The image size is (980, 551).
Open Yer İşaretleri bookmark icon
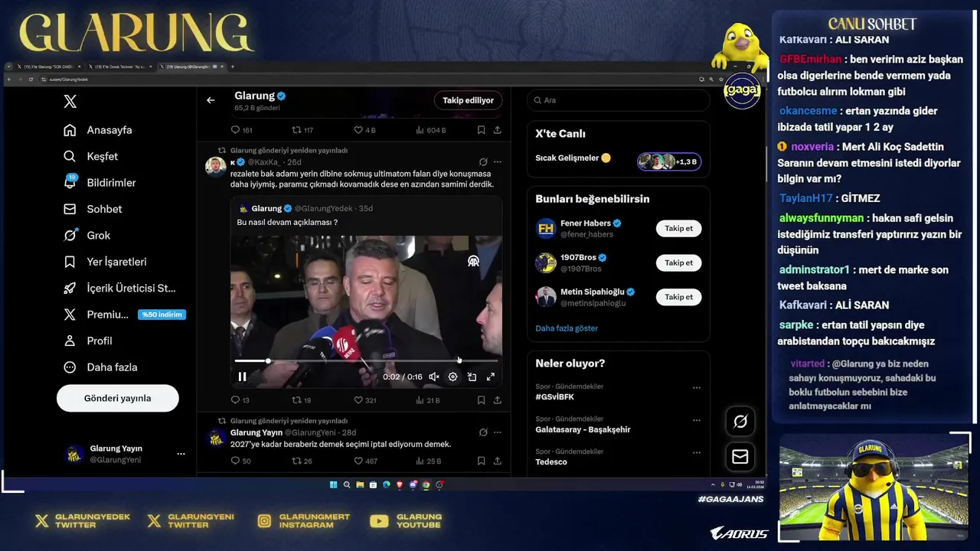click(70, 262)
